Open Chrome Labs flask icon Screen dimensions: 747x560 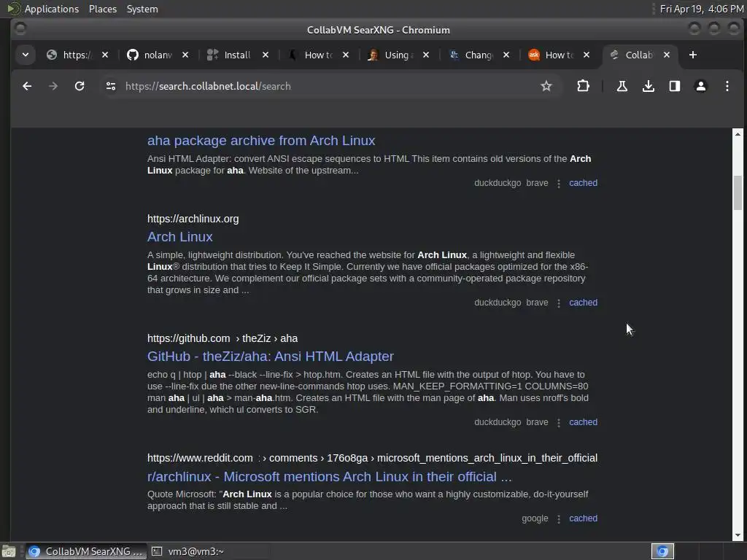tap(622, 86)
